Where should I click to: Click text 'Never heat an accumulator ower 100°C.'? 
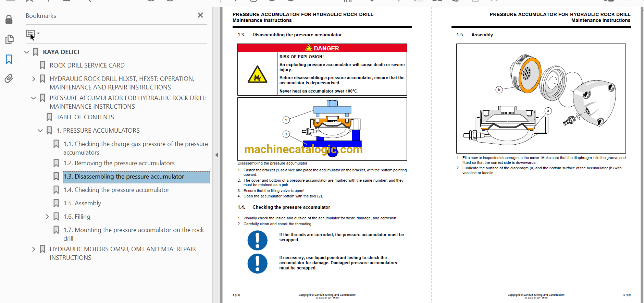[319, 91]
